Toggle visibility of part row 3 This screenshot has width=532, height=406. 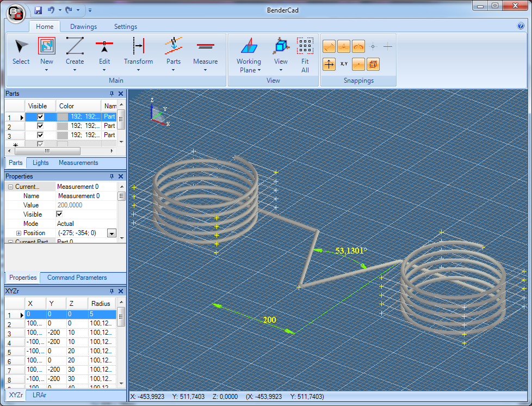pyautogui.click(x=40, y=135)
